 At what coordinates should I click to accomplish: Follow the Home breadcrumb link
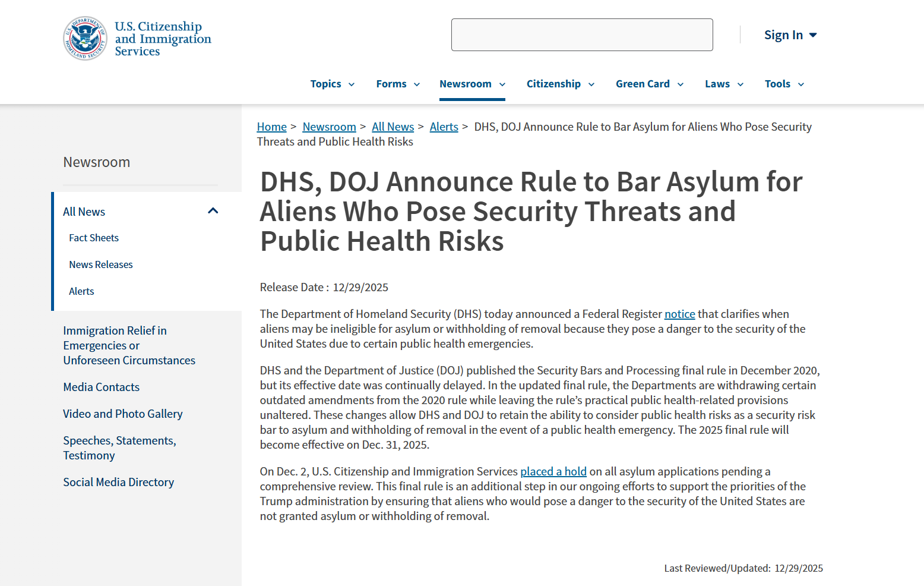click(x=271, y=127)
